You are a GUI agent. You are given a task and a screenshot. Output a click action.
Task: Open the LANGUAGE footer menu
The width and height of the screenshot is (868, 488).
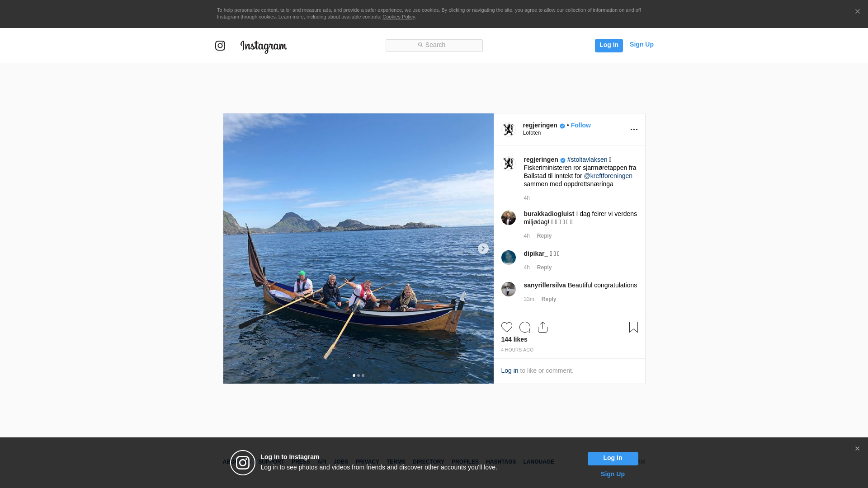pos(538,462)
